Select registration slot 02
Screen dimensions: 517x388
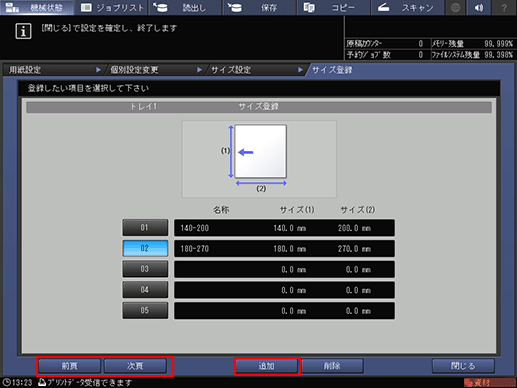tap(145, 248)
